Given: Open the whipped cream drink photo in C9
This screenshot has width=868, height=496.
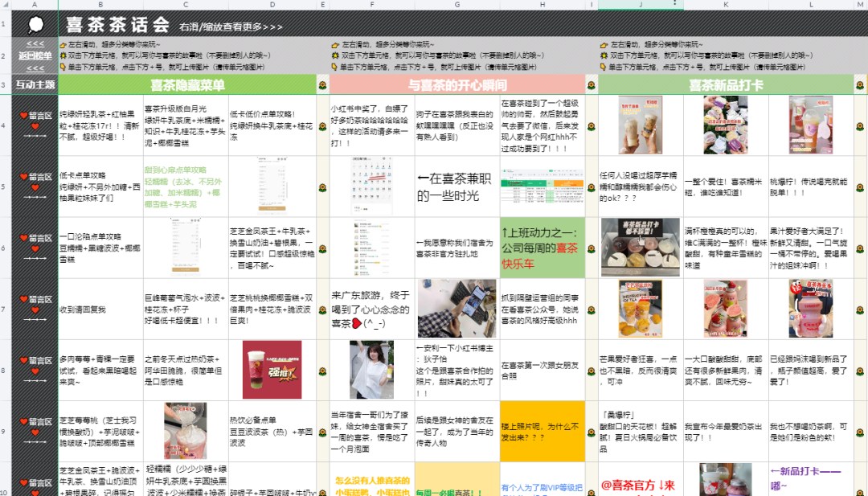Looking at the screenshot, I should point(186,431).
